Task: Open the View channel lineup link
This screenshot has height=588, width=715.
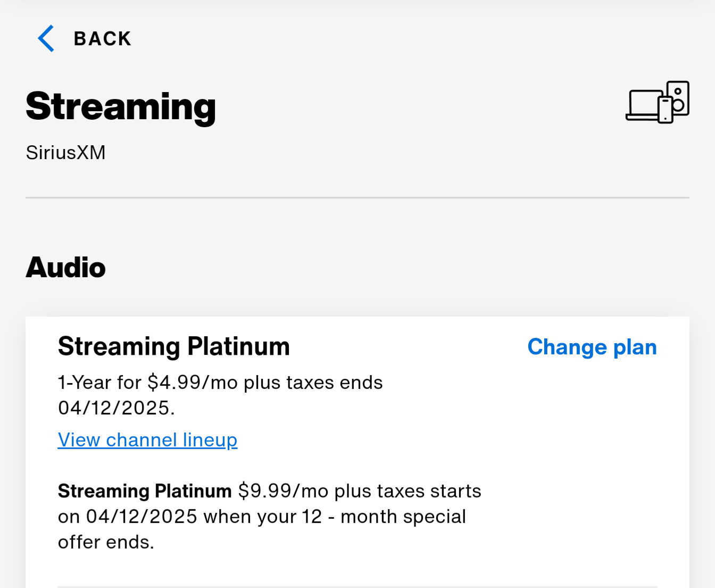Action: (x=147, y=440)
